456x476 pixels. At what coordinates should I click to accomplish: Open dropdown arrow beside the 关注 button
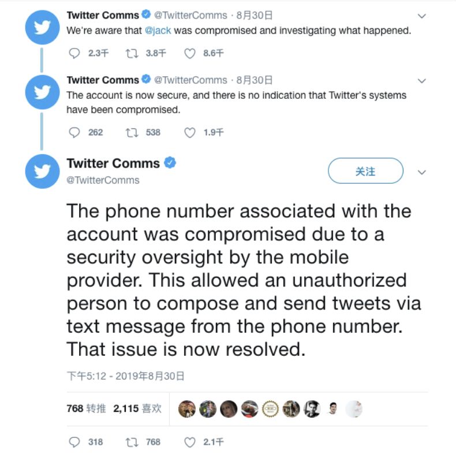tap(422, 172)
